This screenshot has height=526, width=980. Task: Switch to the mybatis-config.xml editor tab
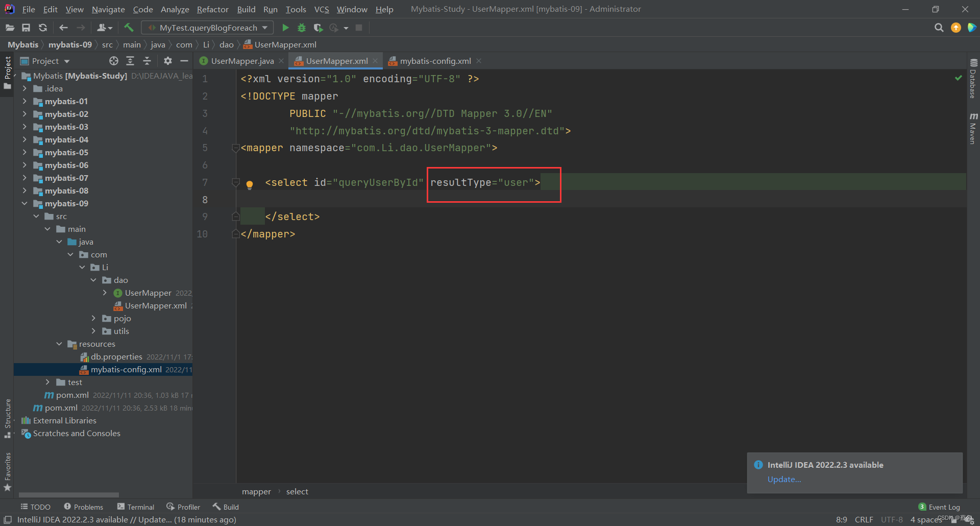(435, 61)
